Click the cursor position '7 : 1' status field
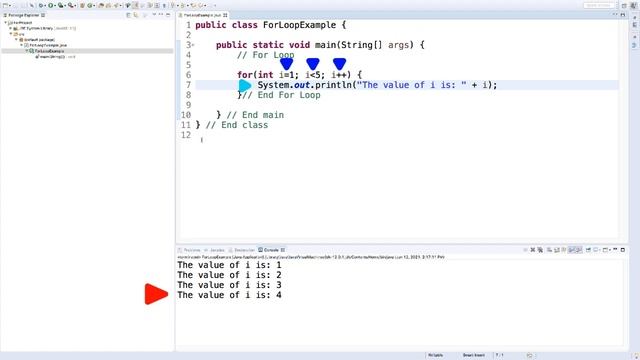 tap(500, 355)
